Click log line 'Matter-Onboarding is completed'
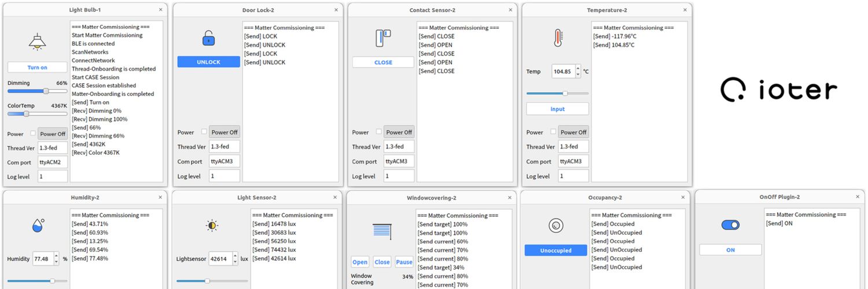868x289 pixels. pyautogui.click(x=113, y=94)
